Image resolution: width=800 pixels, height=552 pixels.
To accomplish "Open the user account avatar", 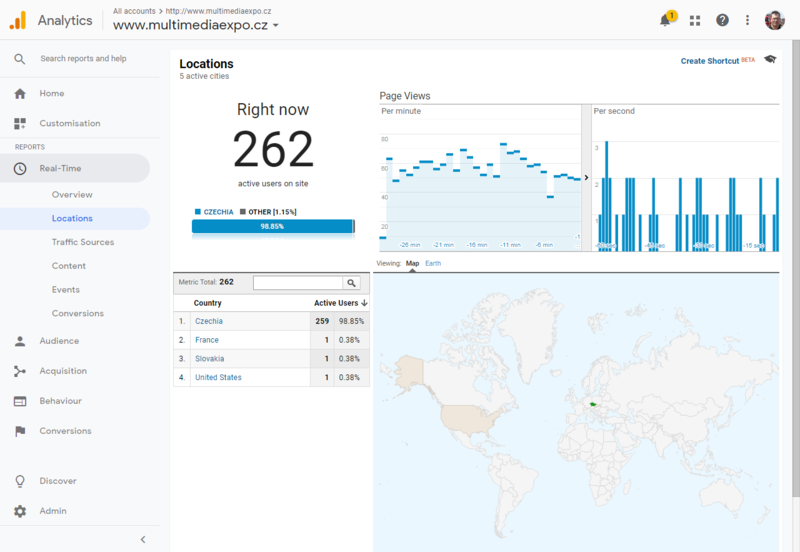I will tap(774, 20).
